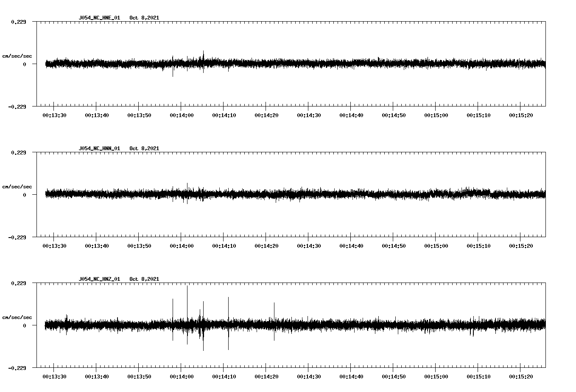Select the HNN plot -0.229 lower axis value
The image size is (576, 392).
[17, 237]
